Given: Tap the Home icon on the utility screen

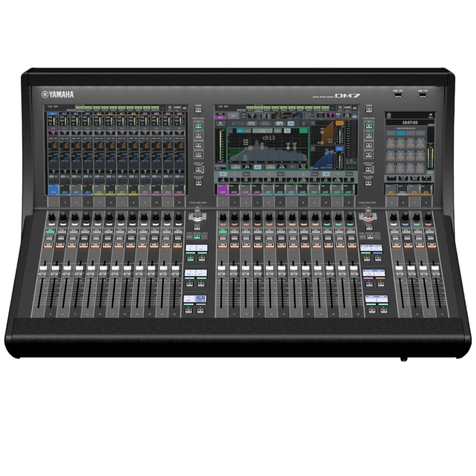Looking at the screenshot, I should pyautogui.click(x=430, y=115).
